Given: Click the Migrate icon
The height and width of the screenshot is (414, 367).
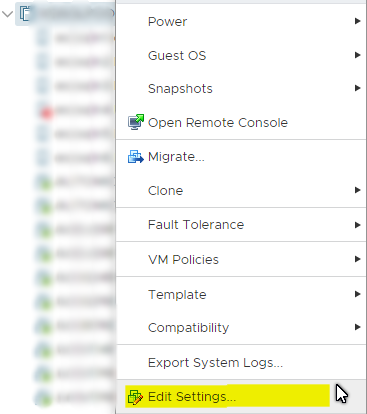Looking at the screenshot, I should click(x=135, y=157).
